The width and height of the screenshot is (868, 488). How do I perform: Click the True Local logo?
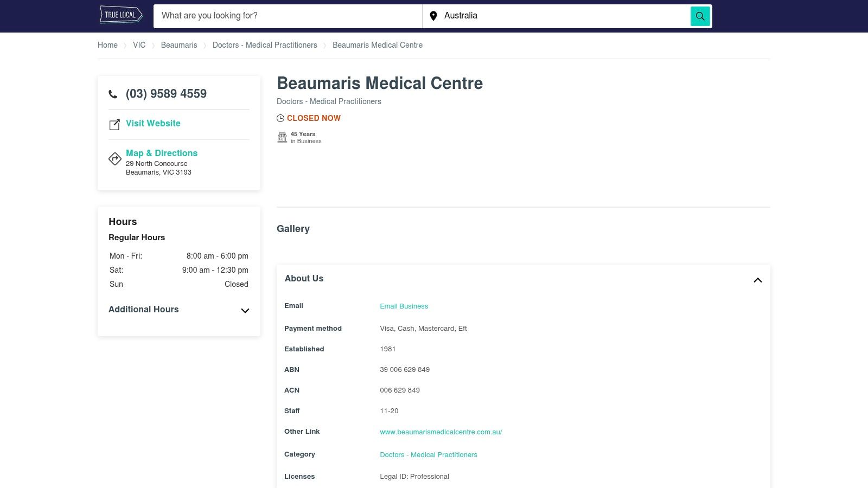coord(121,15)
